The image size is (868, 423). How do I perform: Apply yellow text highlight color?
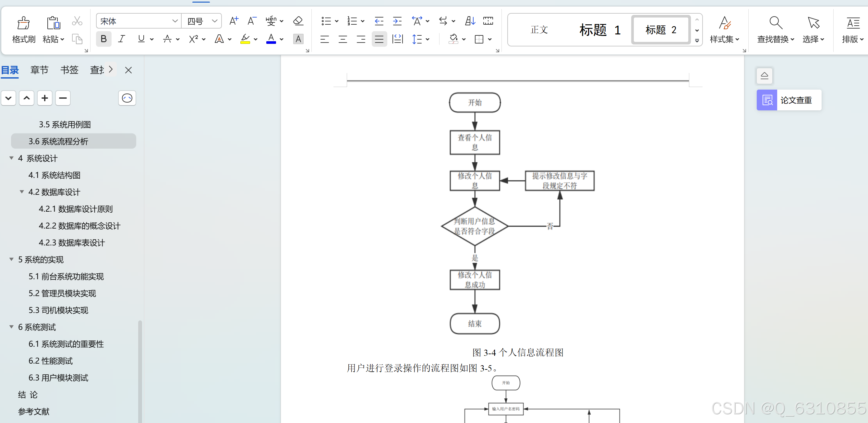pyautogui.click(x=245, y=39)
